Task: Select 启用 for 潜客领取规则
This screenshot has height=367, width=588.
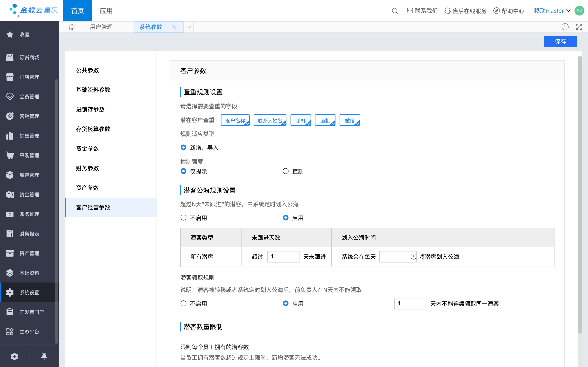Action: [x=286, y=303]
